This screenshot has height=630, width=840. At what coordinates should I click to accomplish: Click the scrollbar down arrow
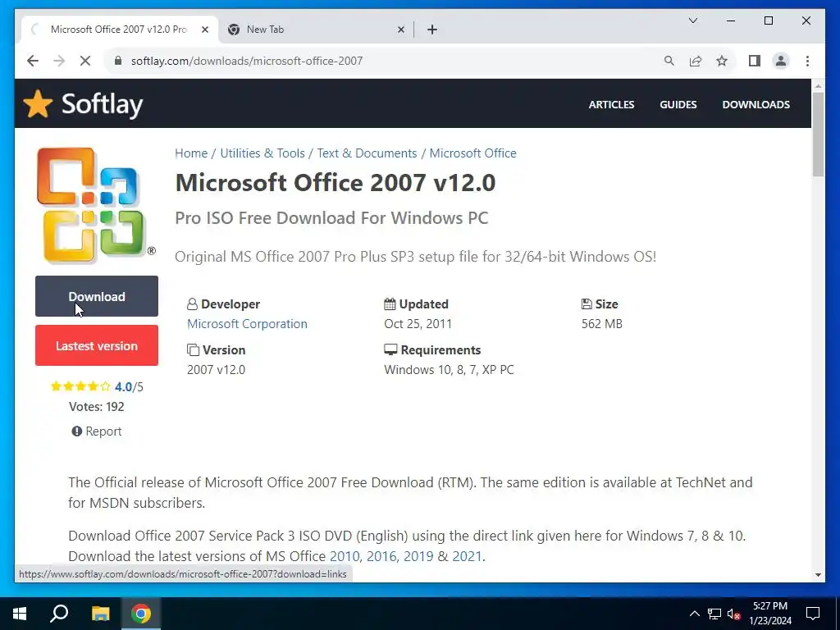(818, 575)
